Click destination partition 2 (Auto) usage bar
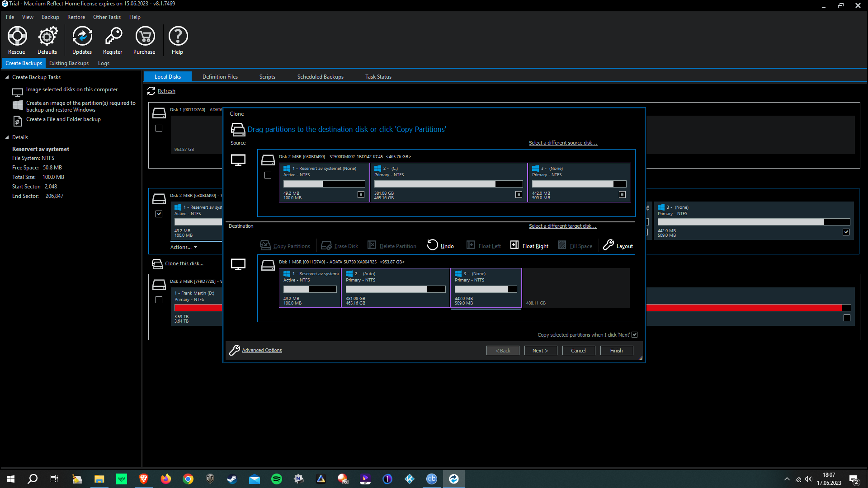 [x=396, y=289]
